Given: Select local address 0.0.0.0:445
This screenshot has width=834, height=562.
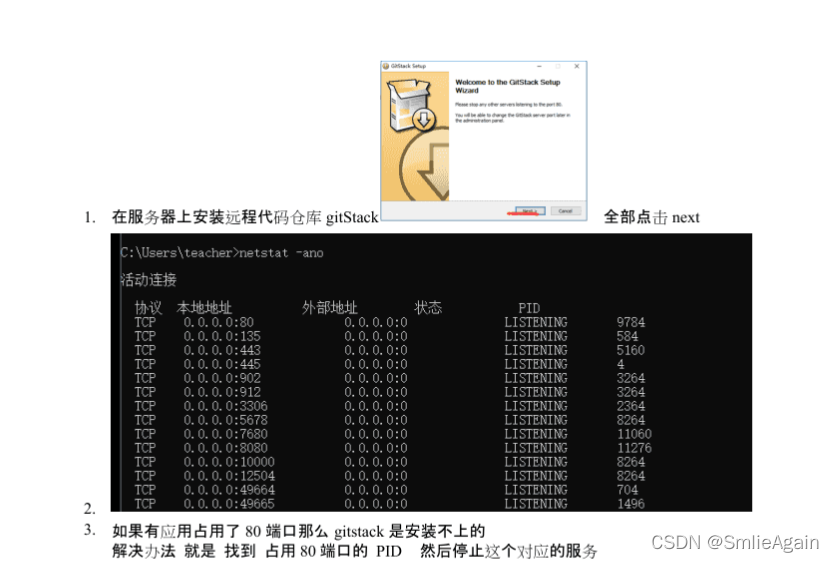Looking at the screenshot, I should point(222,364).
